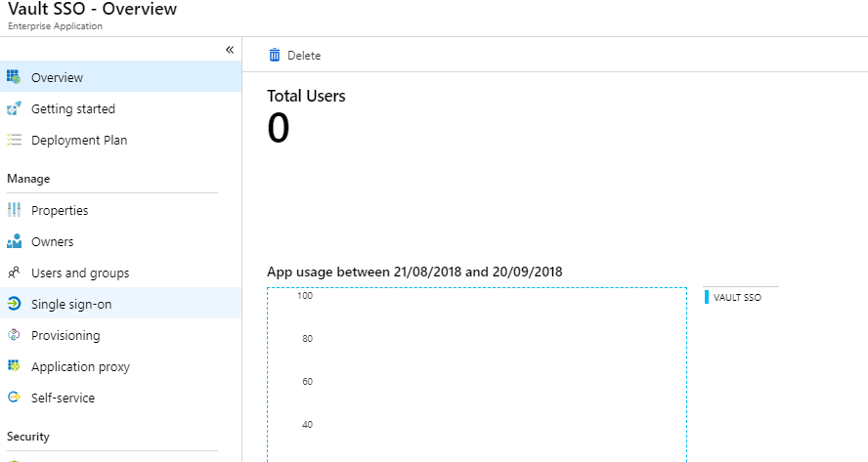Click the Security section header
The image size is (868, 462).
[x=28, y=437]
